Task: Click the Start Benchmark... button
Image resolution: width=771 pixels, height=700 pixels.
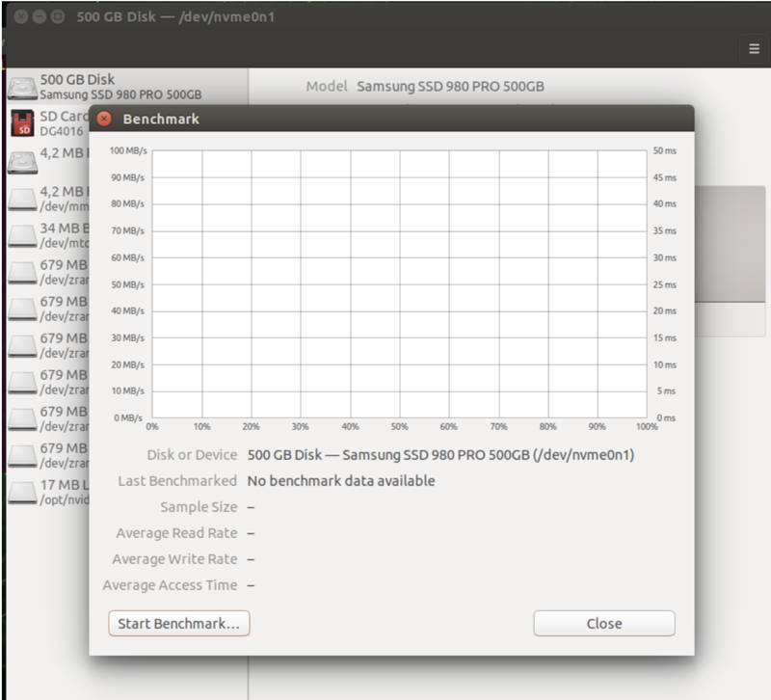Action: pyautogui.click(x=179, y=623)
